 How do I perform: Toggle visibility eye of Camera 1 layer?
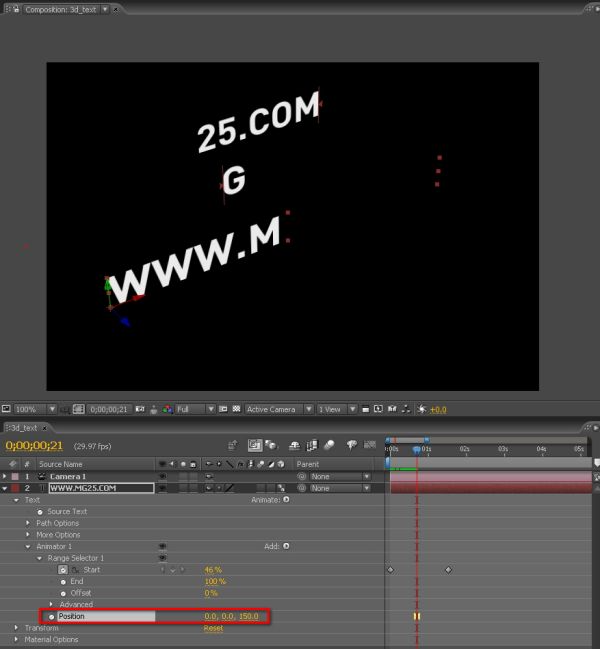[x=162, y=476]
